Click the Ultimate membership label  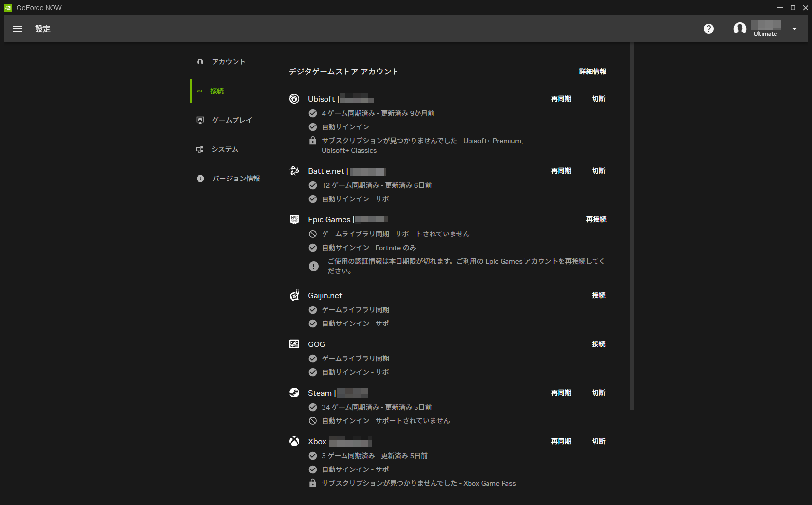(765, 34)
